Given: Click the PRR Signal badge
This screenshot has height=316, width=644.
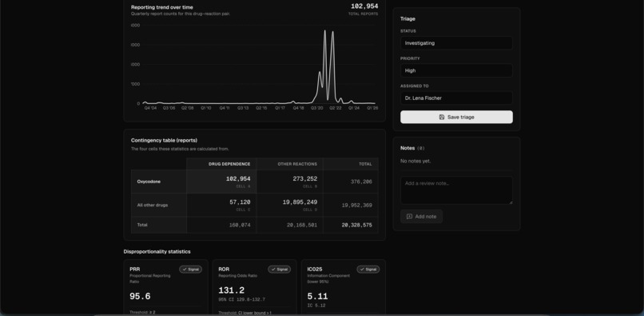Looking at the screenshot, I should pos(191,270).
